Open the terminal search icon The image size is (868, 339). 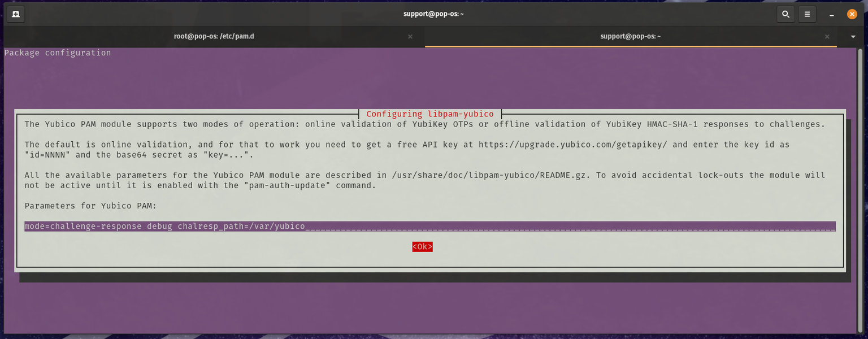[785, 14]
